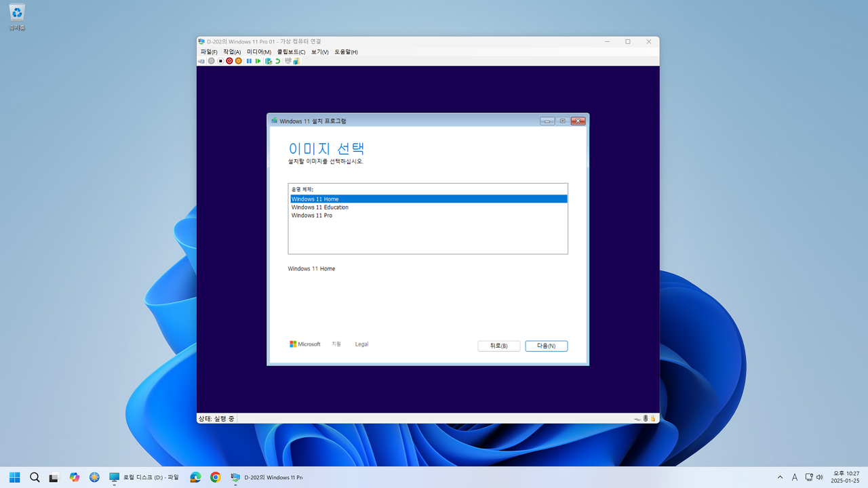
Task: Click the network tray icon
Action: [809, 477]
